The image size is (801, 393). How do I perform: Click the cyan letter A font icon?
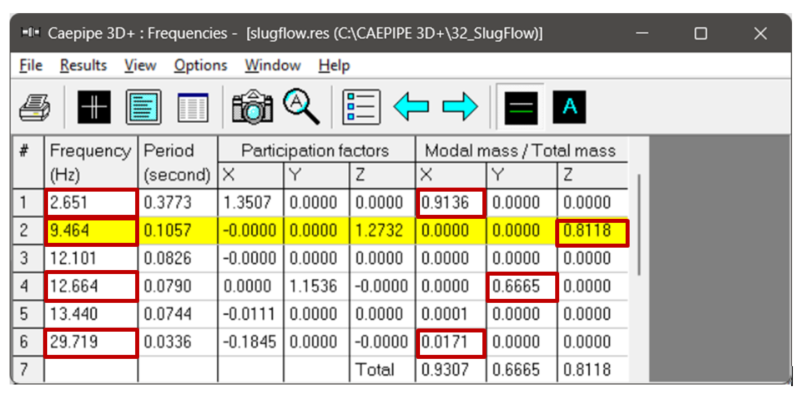coord(569,107)
